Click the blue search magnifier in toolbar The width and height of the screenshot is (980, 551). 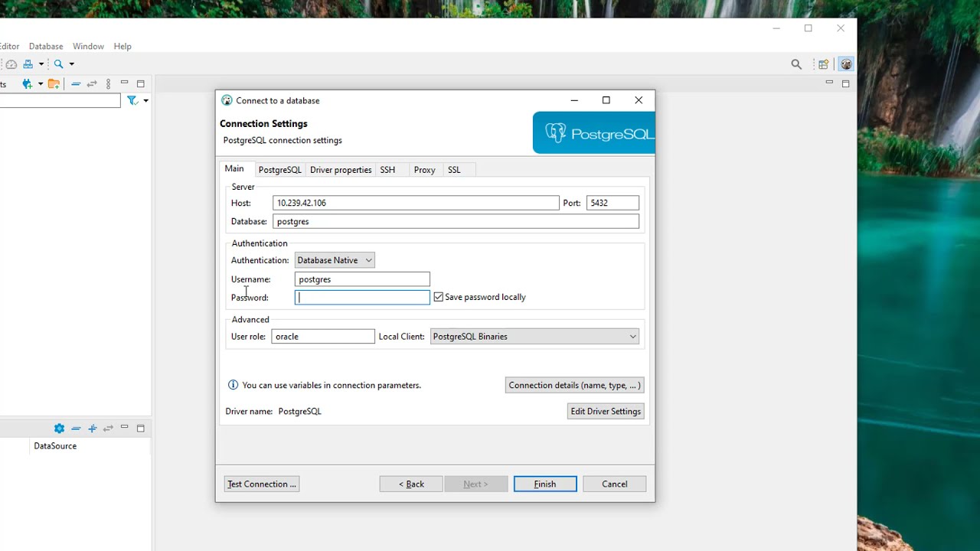[58, 64]
